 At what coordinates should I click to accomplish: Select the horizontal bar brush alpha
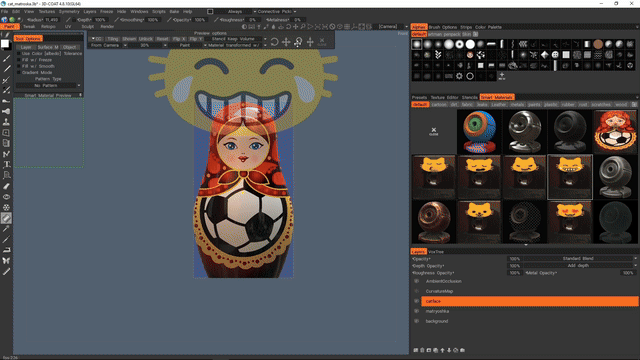point(491,44)
